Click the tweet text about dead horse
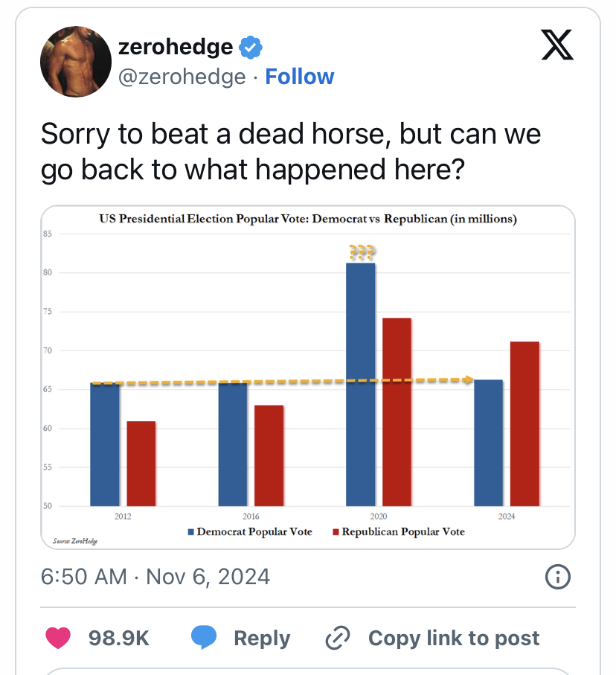 291,152
